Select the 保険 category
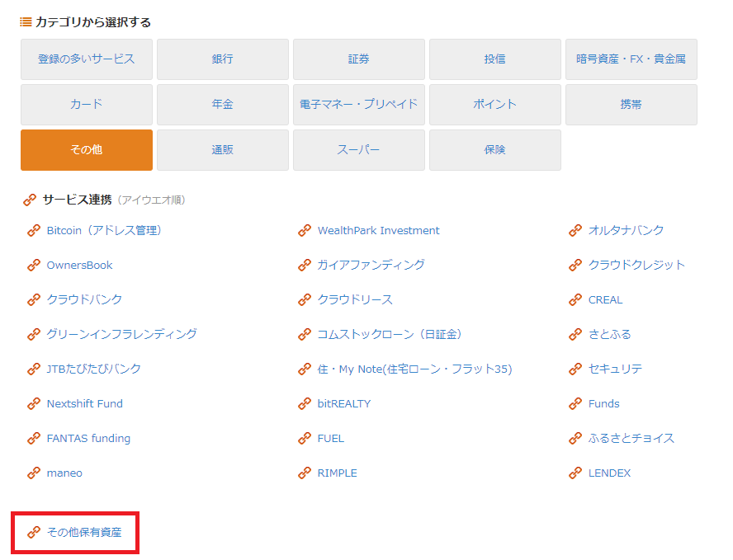 495,150
